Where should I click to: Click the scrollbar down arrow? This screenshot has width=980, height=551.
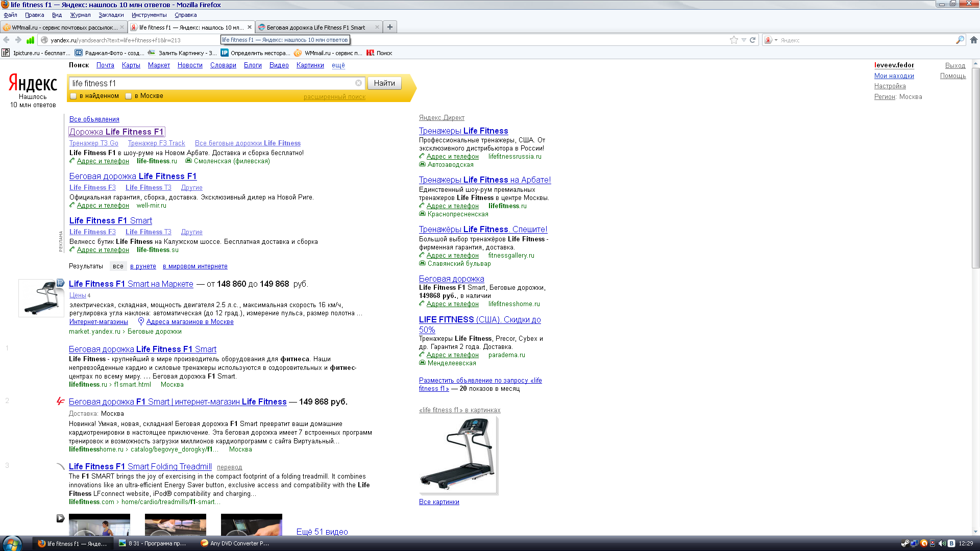click(x=975, y=531)
